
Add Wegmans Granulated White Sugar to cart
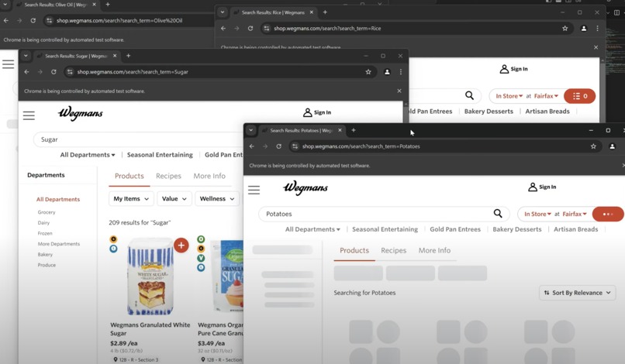pyautogui.click(x=181, y=246)
